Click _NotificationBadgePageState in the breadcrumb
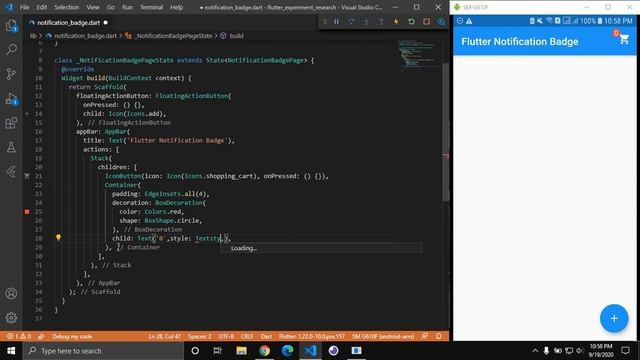 coord(173,36)
